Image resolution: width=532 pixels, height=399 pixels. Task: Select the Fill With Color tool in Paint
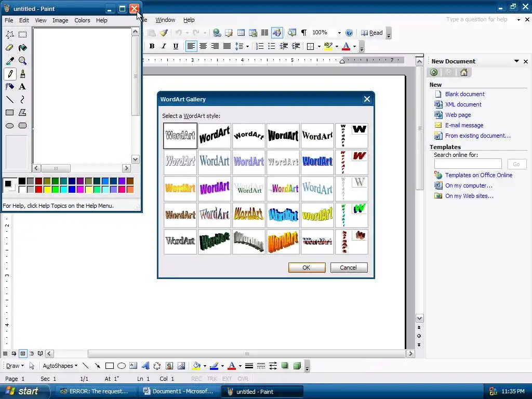click(x=22, y=48)
